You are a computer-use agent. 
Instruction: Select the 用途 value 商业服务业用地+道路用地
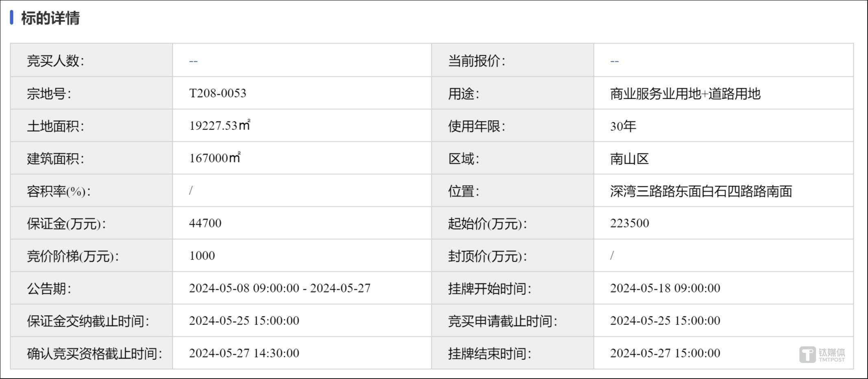pos(685,93)
